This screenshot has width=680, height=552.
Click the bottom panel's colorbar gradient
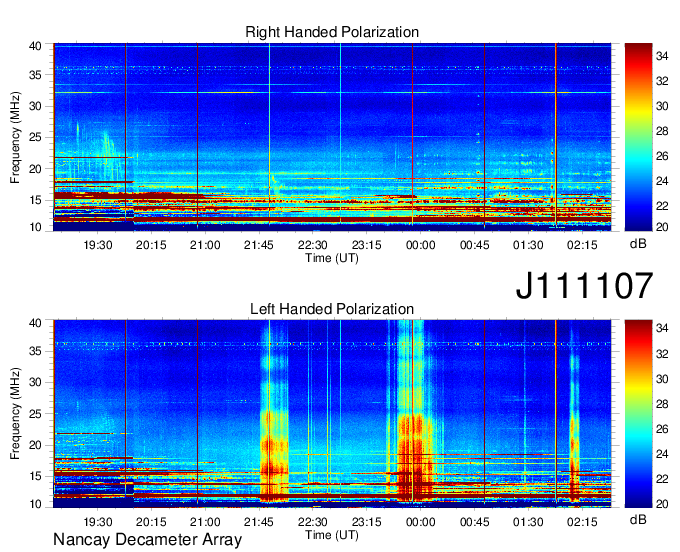638,414
